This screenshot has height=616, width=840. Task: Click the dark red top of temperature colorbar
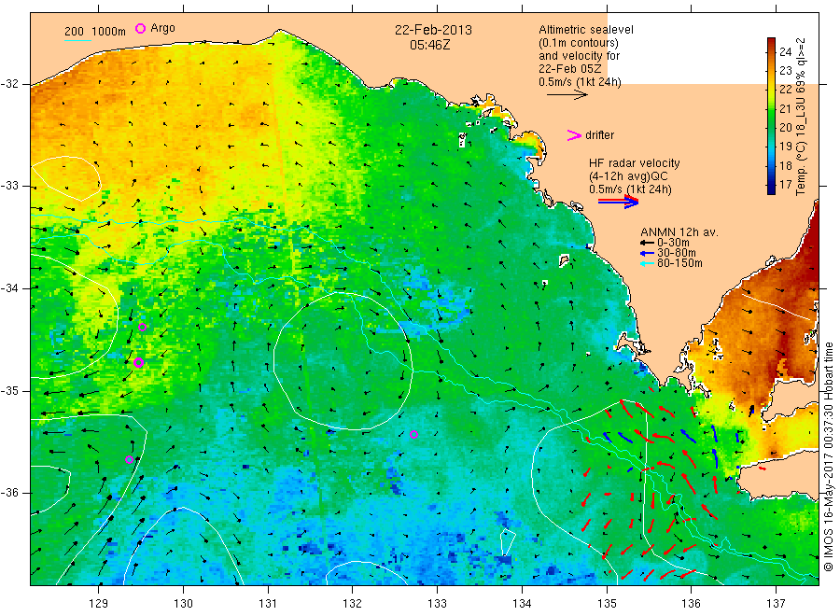772,41
